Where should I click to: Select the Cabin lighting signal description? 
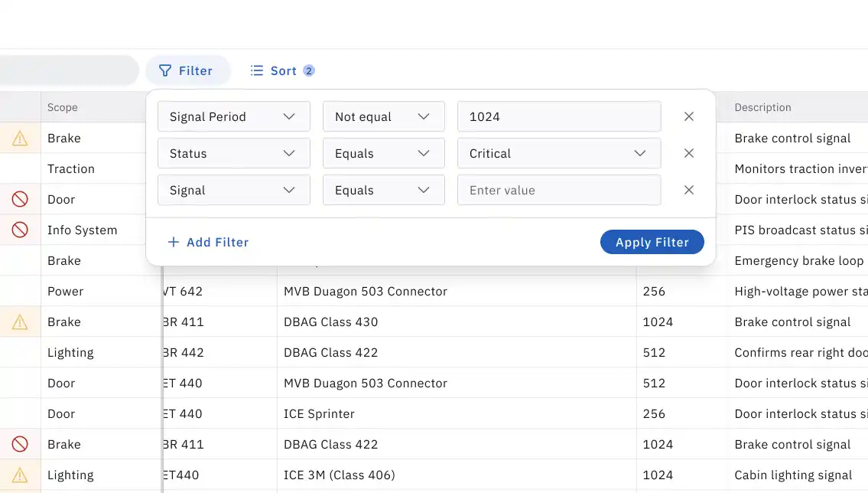[x=793, y=475]
